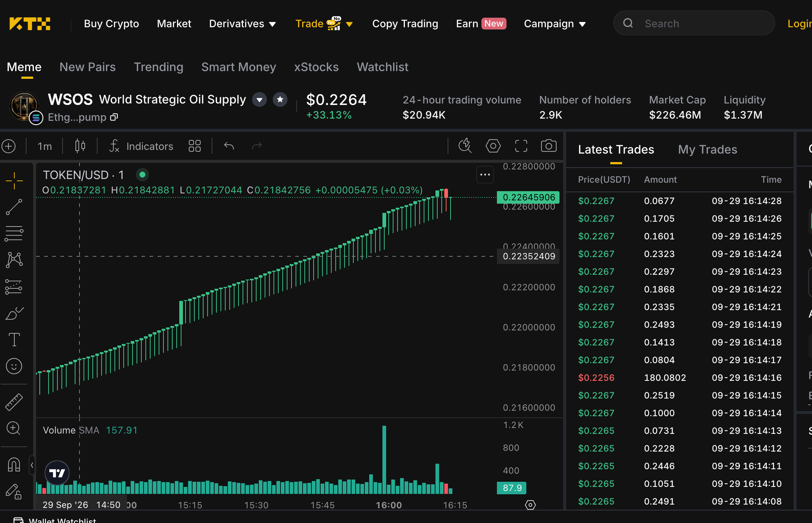The image size is (812, 523).
Task: Select the trend line drawing tool
Action: [x=14, y=207]
